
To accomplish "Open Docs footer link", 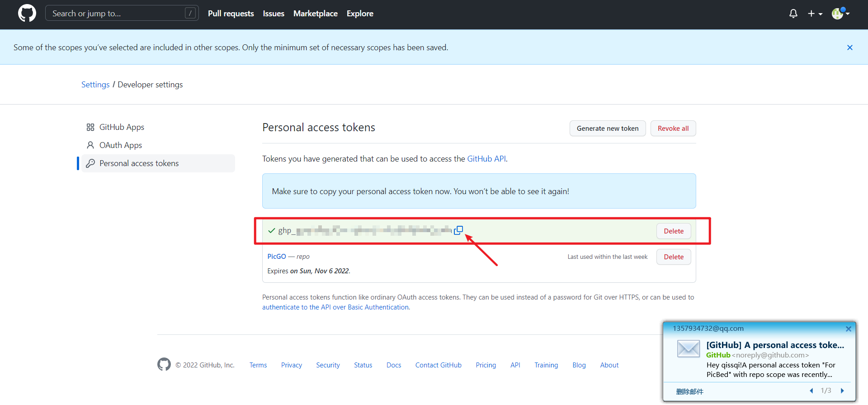I will (x=394, y=365).
